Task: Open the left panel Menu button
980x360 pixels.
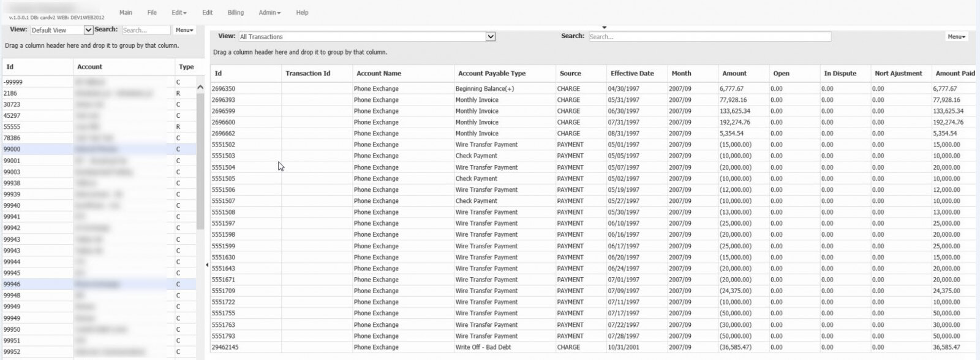Action: (x=184, y=30)
